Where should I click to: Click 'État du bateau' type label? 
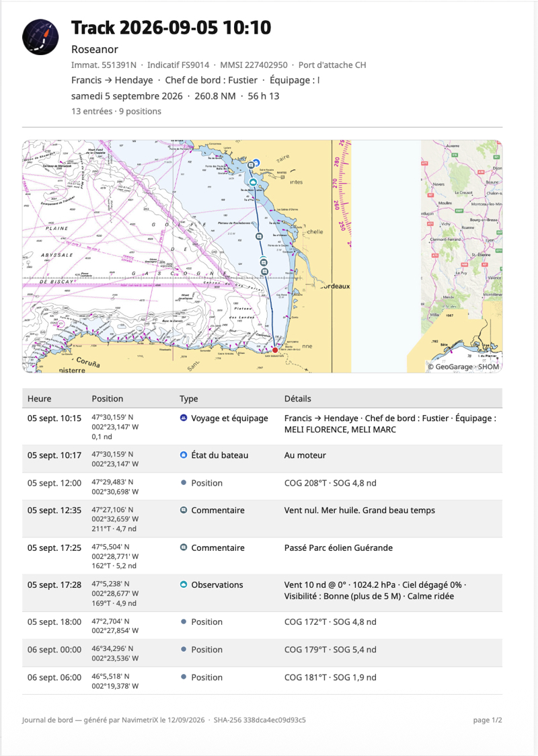click(x=220, y=455)
